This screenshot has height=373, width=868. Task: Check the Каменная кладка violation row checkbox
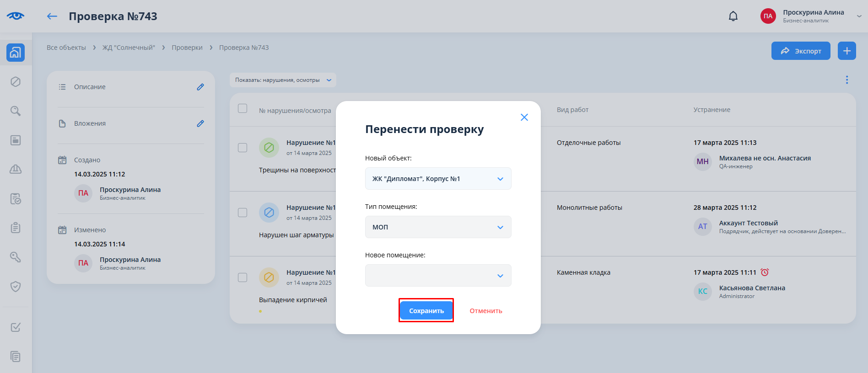243,277
